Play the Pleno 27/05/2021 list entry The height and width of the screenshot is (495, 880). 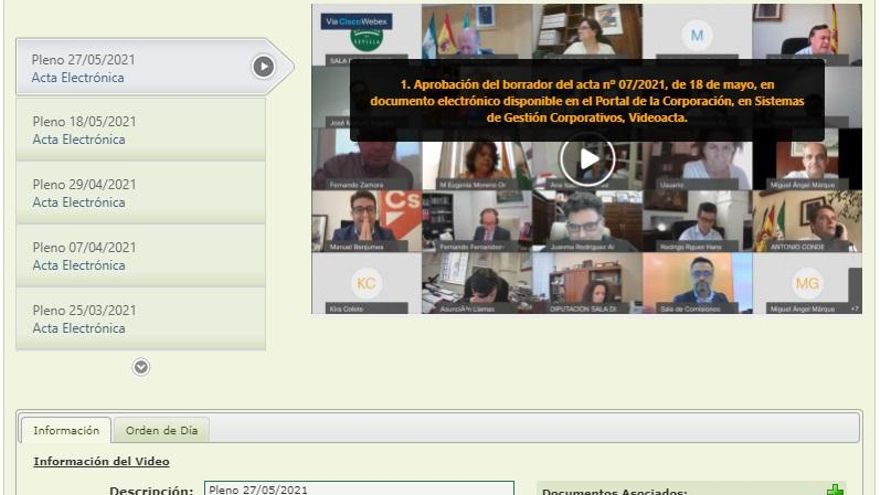[x=263, y=67]
